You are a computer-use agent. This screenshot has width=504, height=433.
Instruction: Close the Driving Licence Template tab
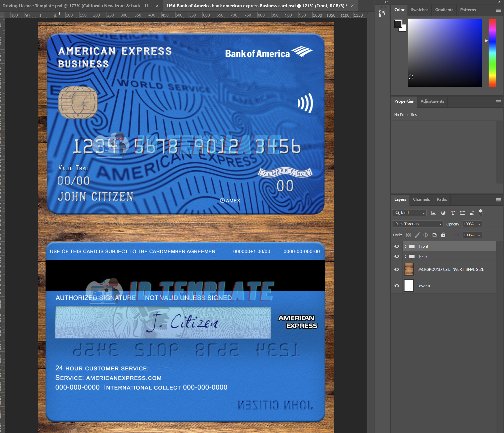click(157, 6)
